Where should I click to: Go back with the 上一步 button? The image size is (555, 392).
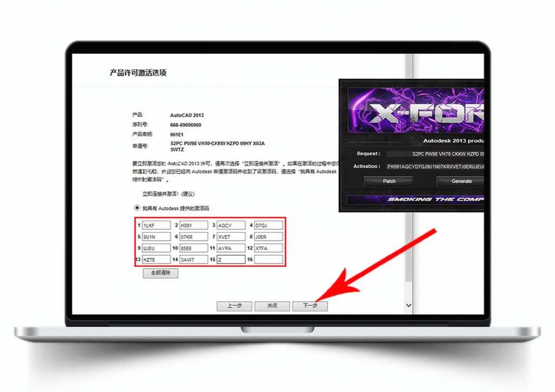[x=234, y=306]
